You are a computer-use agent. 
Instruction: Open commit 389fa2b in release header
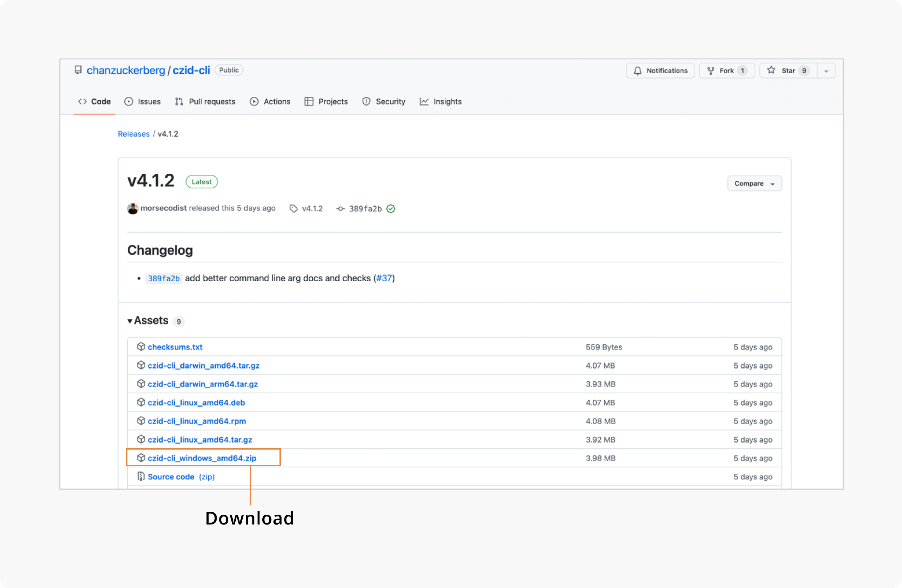tap(365, 209)
